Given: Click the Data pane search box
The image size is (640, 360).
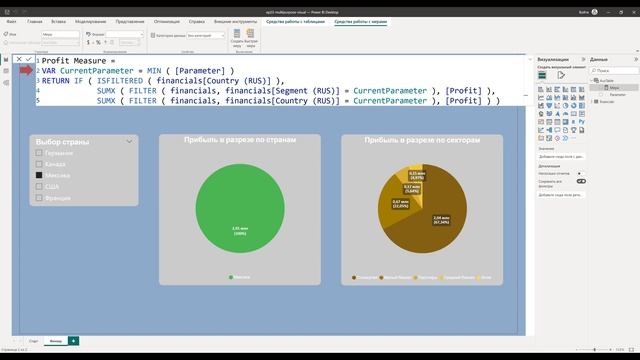Looking at the screenshot, I should click(x=614, y=71).
